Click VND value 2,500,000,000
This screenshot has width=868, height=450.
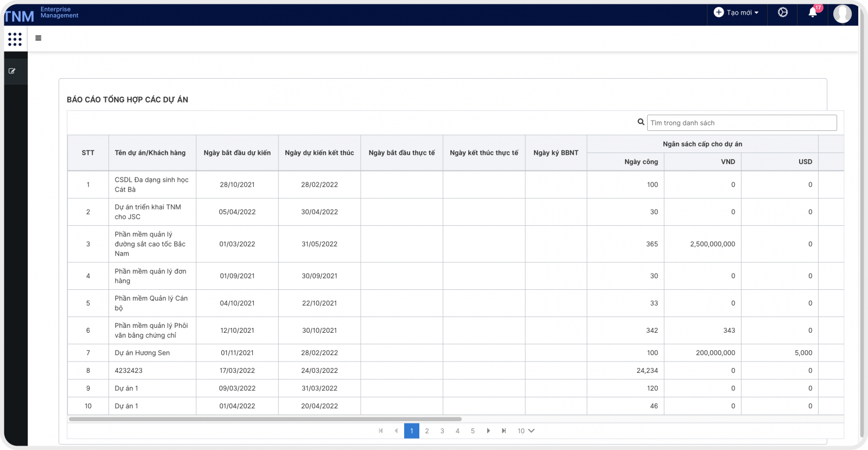712,244
